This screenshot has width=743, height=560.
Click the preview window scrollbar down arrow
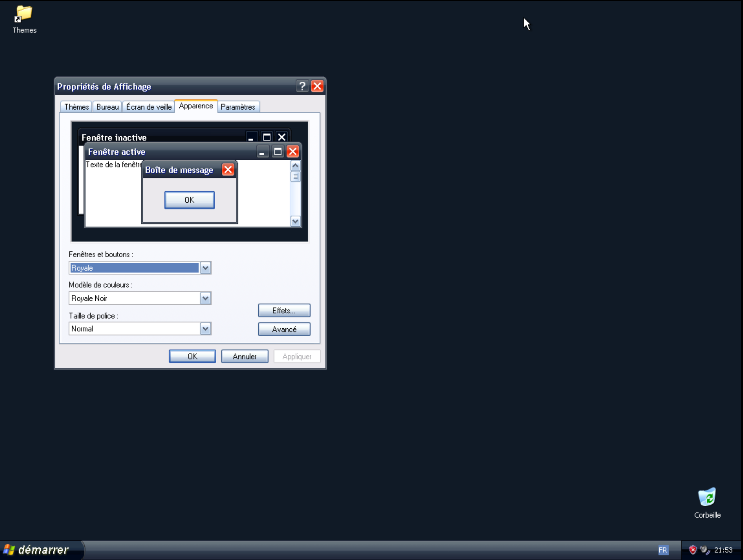[295, 221]
